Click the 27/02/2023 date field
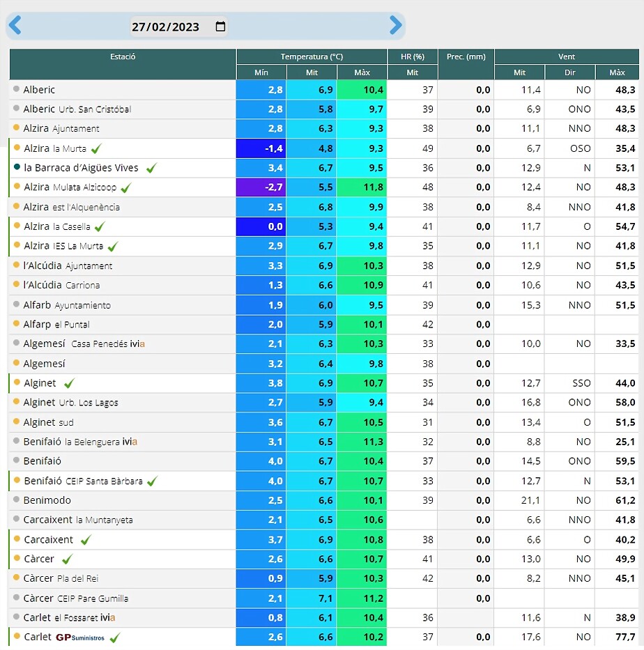The height and width of the screenshot is (650, 644). [178, 26]
